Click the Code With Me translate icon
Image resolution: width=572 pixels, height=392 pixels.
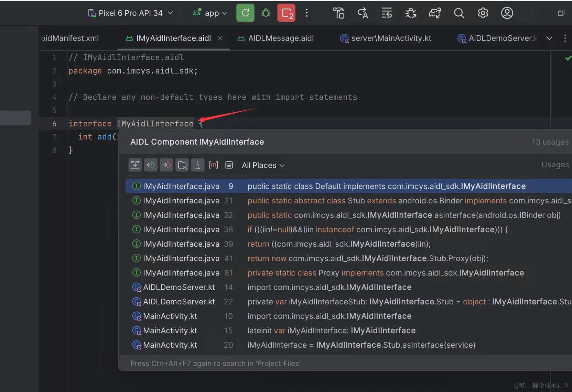363,13
